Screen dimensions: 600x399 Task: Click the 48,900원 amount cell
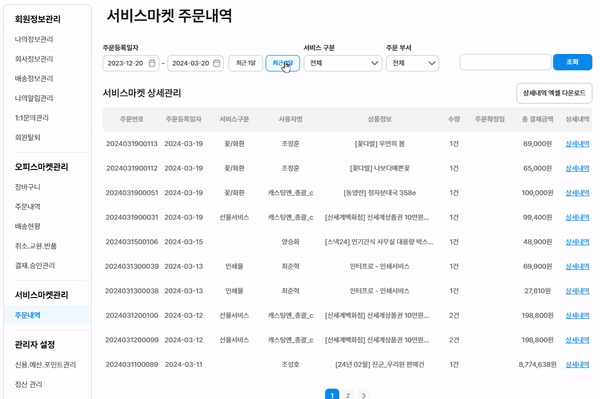coord(537,242)
